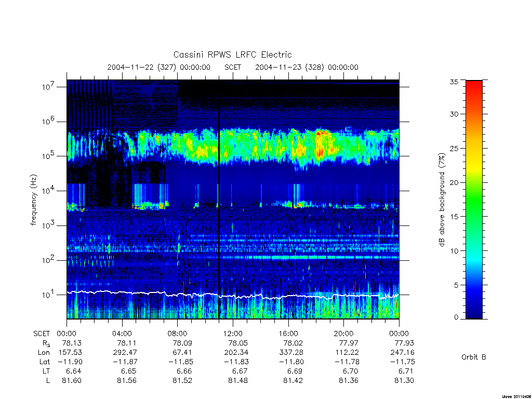Click the colorbar value '5'

(456, 285)
